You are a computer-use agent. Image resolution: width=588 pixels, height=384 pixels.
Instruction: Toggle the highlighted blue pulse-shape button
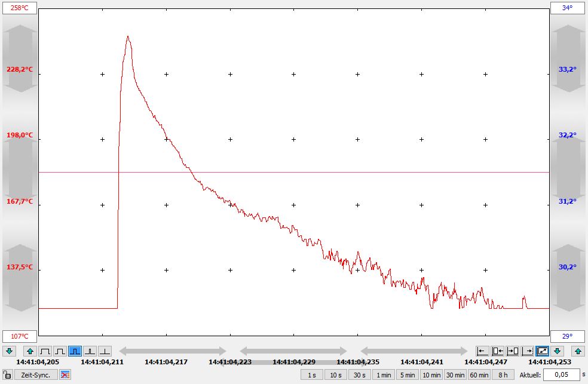click(75, 351)
